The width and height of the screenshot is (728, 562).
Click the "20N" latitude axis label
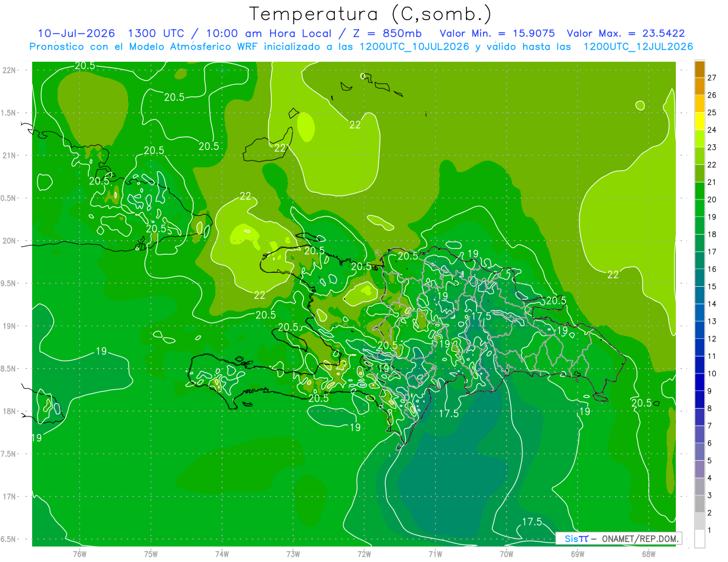pyautogui.click(x=10, y=241)
